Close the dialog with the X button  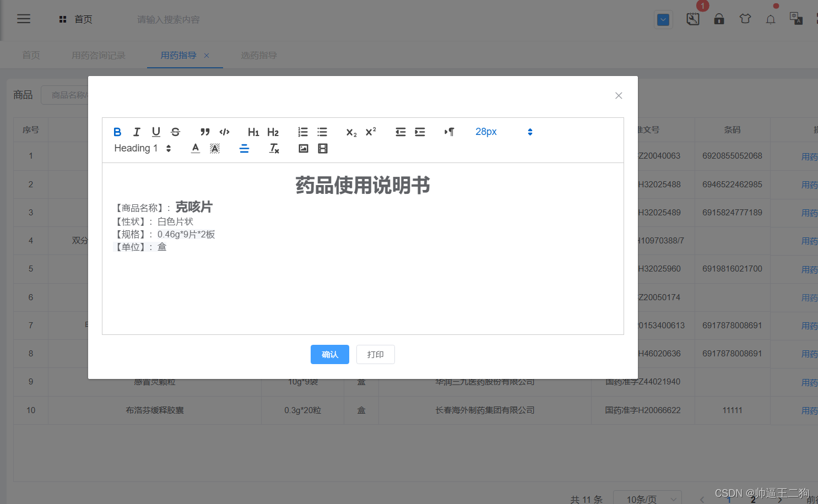(x=619, y=95)
